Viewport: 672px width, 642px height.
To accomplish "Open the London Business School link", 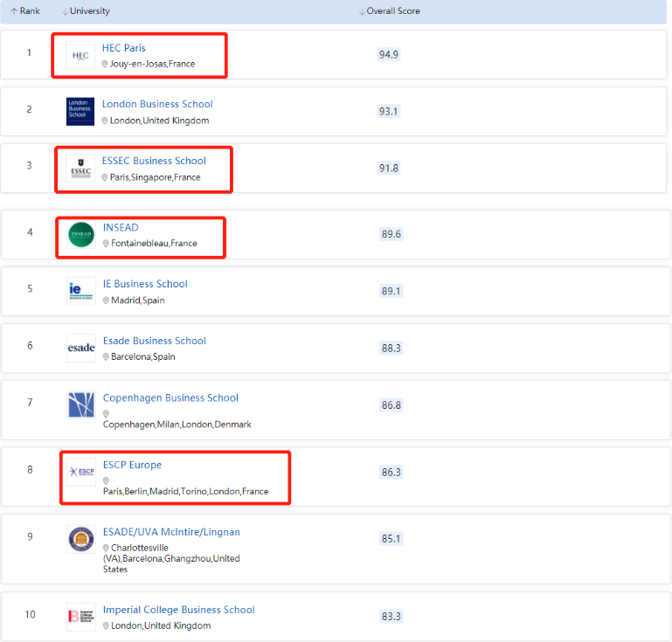I will tap(157, 104).
